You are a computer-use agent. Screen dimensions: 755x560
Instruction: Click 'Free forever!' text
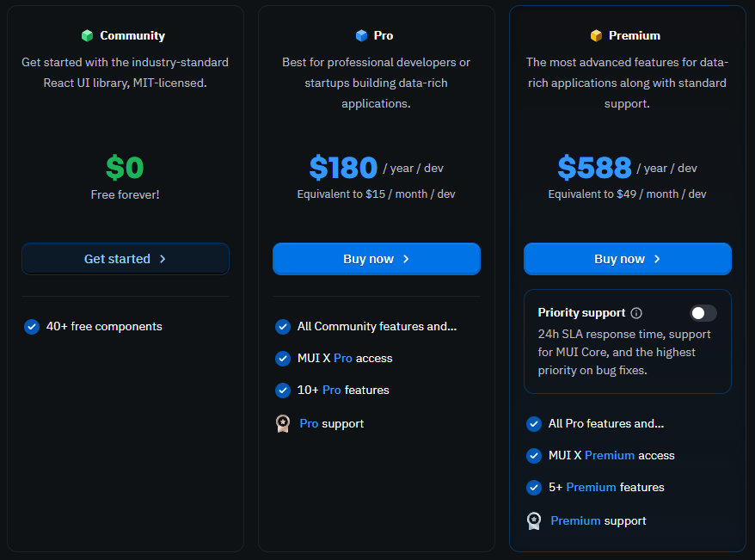(x=126, y=194)
